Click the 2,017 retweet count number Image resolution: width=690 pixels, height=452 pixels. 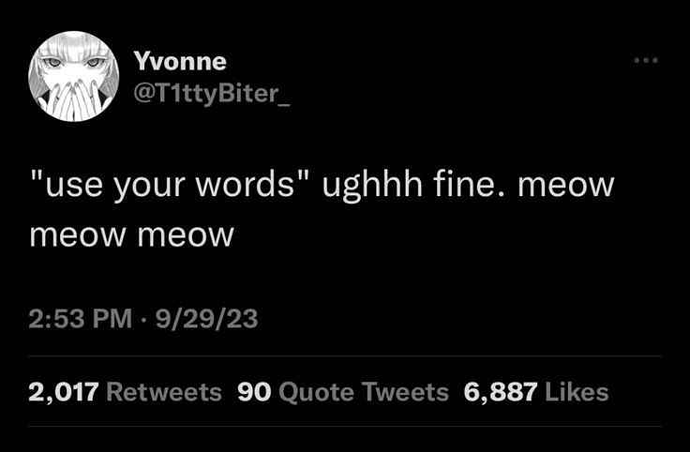(63, 392)
